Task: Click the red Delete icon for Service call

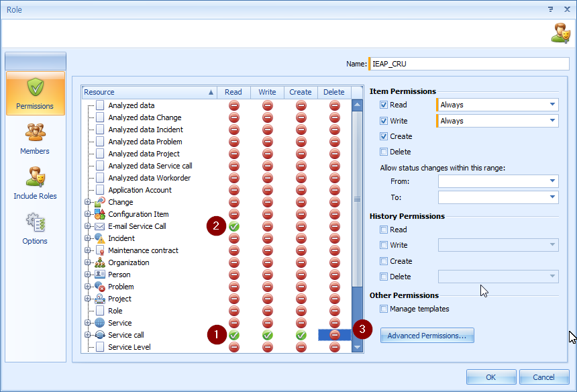Action: coord(334,335)
